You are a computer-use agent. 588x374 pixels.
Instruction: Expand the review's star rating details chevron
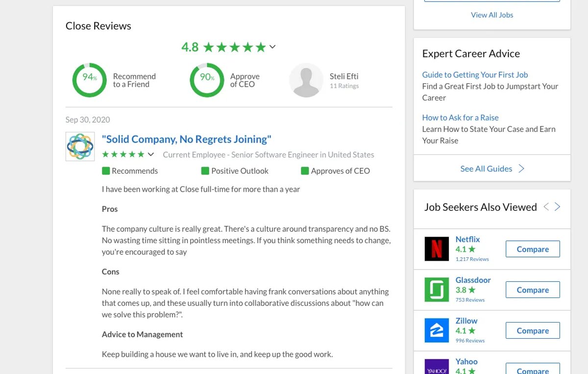tap(151, 154)
